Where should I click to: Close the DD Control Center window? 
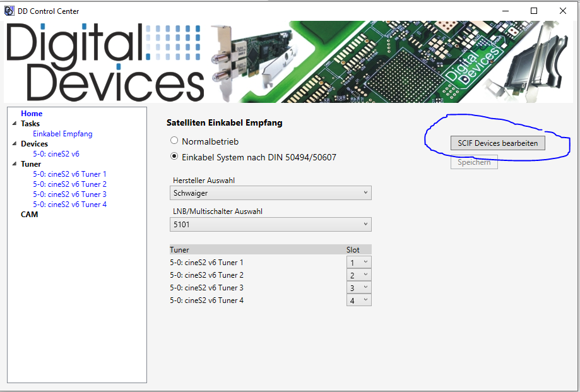coord(562,11)
